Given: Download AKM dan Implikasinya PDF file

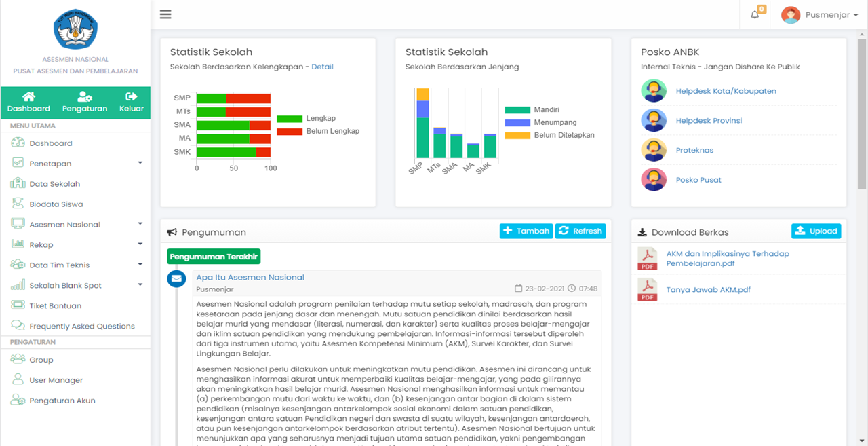Looking at the screenshot, I should (728, 258).
